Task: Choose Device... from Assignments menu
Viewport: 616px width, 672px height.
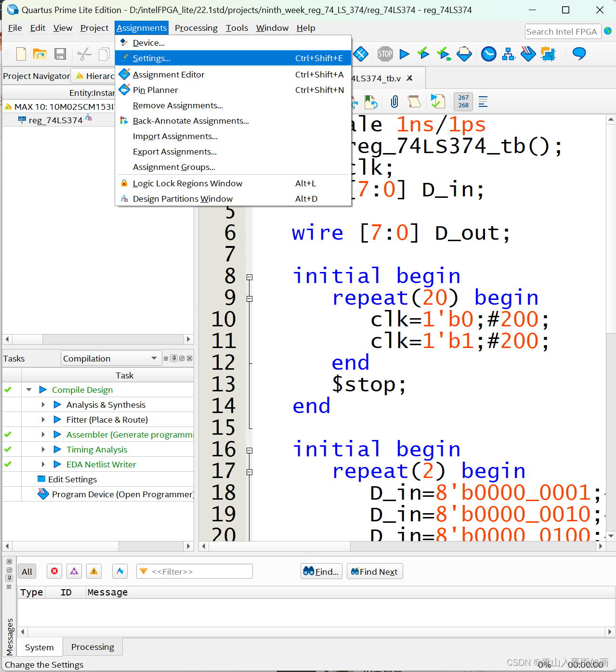Action: click(x=233, y=42)
